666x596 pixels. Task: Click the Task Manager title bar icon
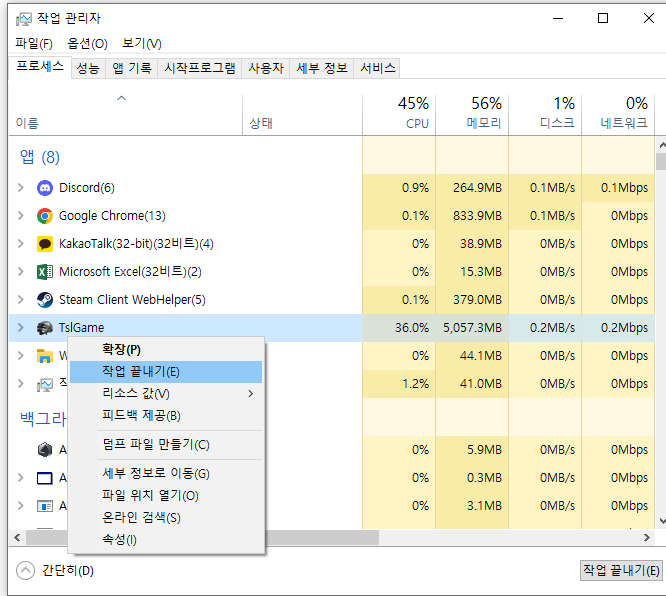click(x=24, y=19)
